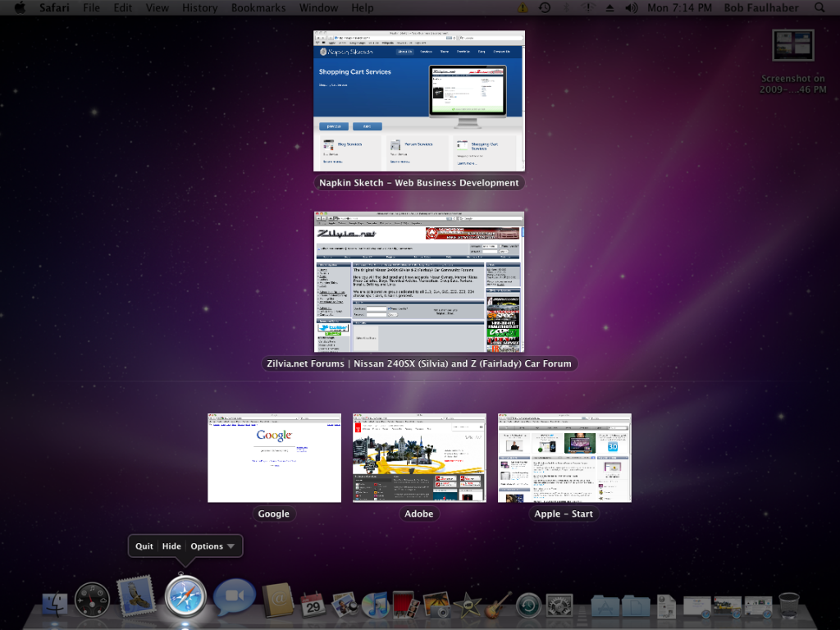This screenshot has width=840, height=630.
Task: Open the Apple menu
Action: pyautogui.click(x=20, y=7)
